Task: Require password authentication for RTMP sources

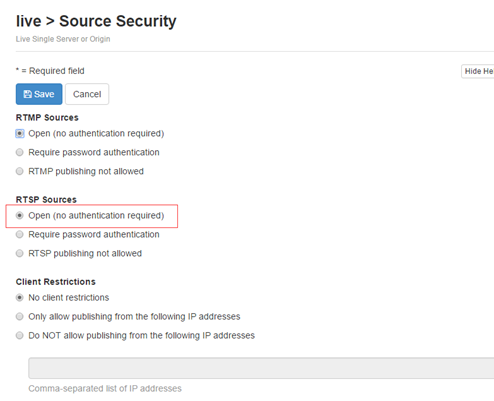Action: 20,152
